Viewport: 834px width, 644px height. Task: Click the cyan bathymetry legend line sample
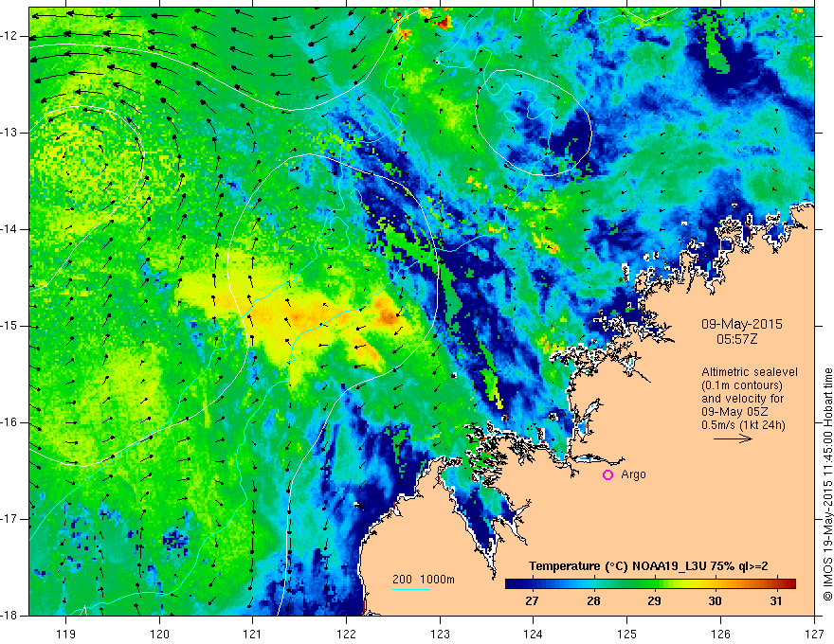(411, 589)
